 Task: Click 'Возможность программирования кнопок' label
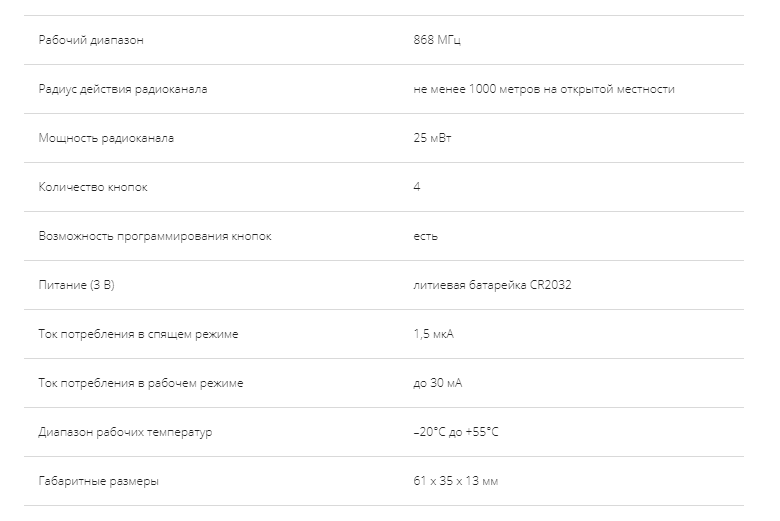click(x=155, y=237)
